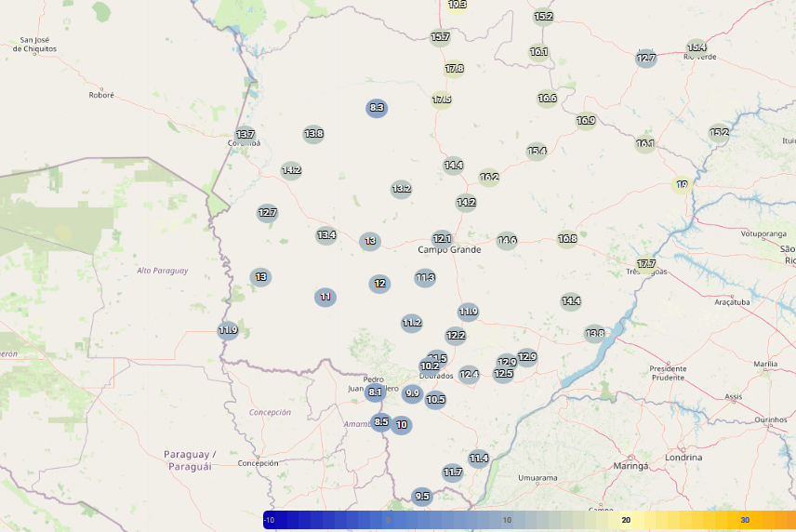Select the Alto Paraguay region label
Image resolution: width=796 pixels, height=532 pixels.
(163, 271)
